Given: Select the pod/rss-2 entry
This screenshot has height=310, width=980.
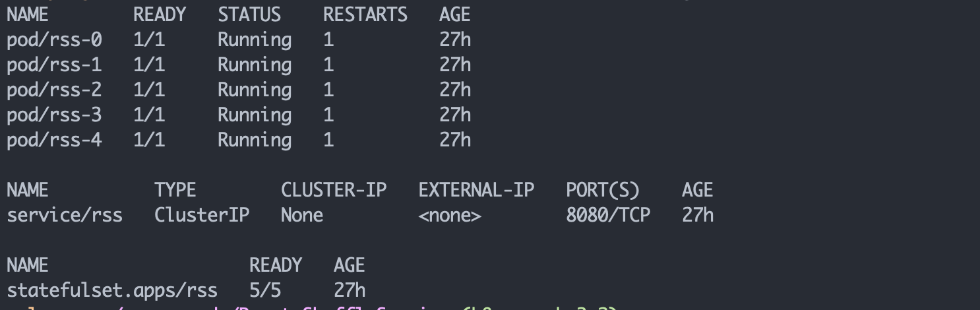Looking at the screenshot, I should [54, 90].
